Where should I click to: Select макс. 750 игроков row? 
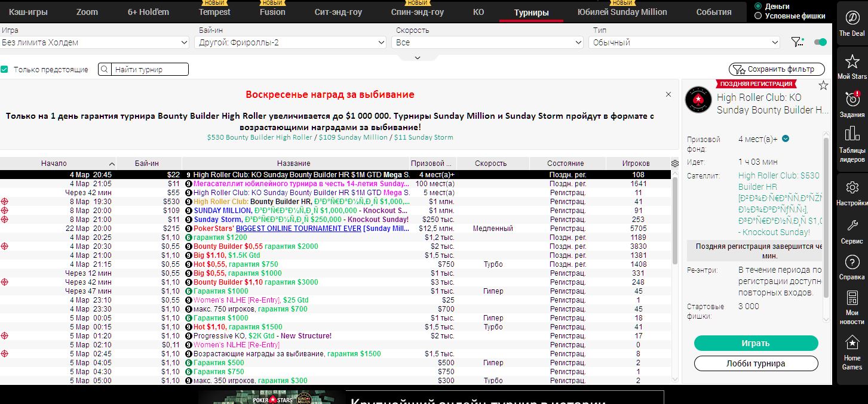click(336, 309)
